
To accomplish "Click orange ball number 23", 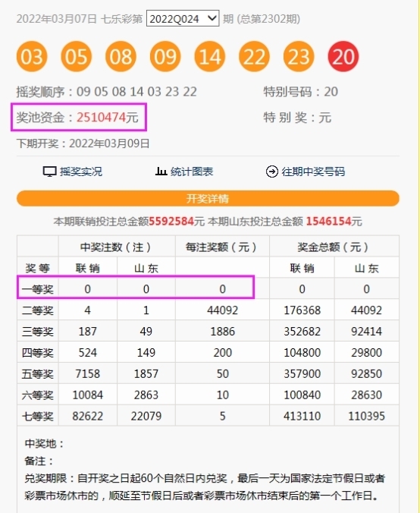I will pos(299,56).
